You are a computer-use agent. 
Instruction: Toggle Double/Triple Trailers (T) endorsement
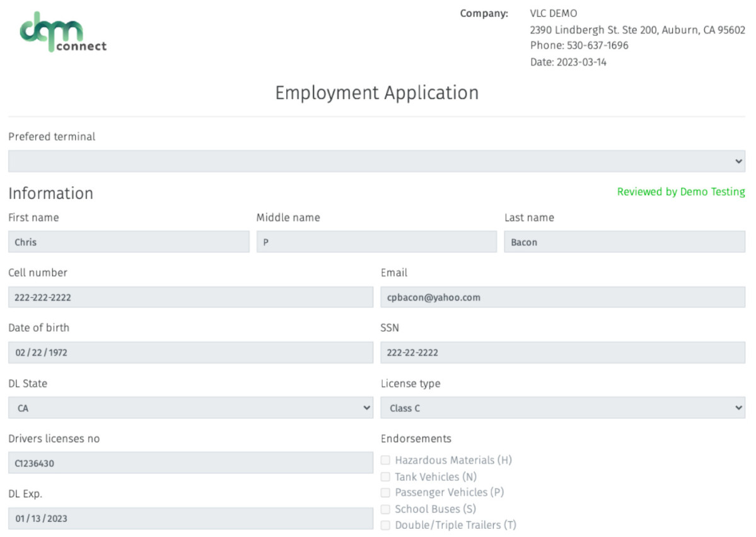pos(385,526)
